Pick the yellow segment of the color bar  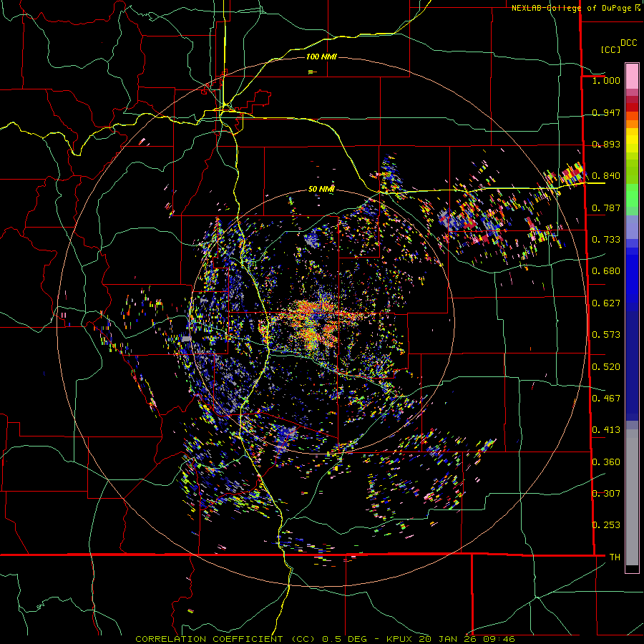tap(632, 141)
